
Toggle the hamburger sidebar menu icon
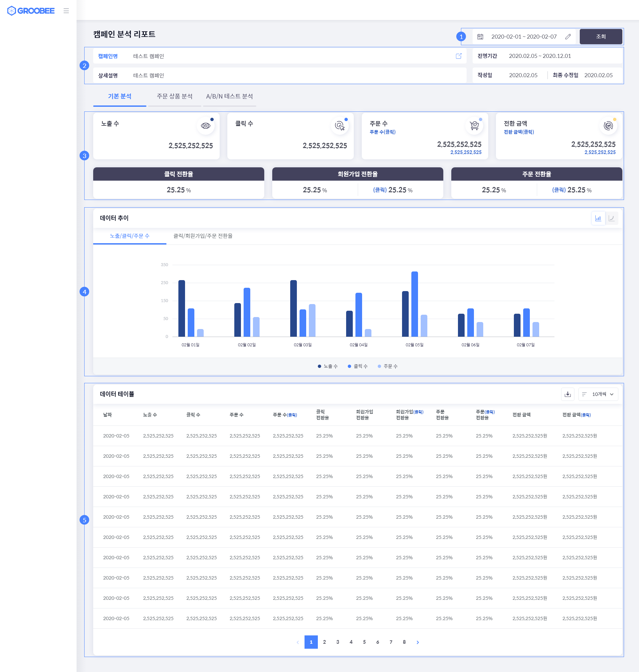pyautogui.click(x=66, y=11)
